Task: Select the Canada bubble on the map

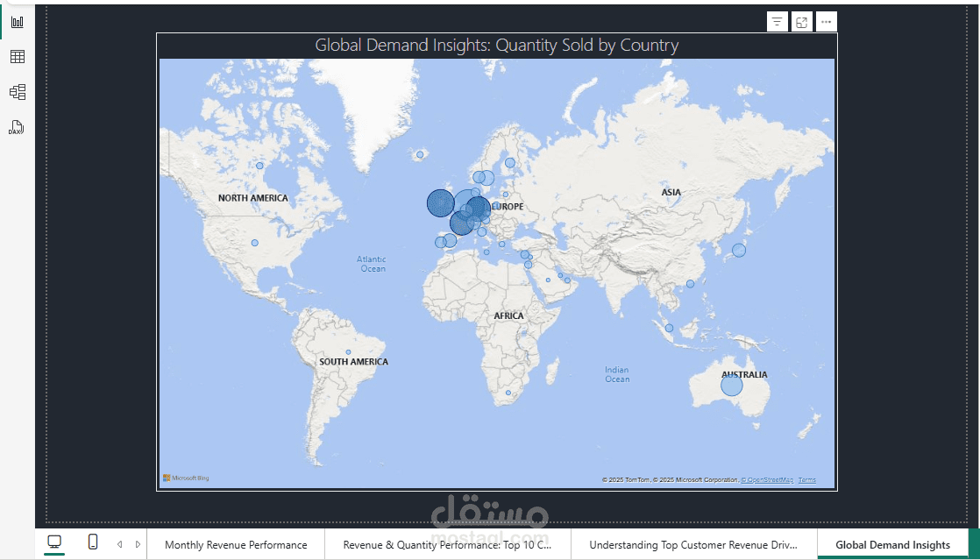Action: click(x=259, y=166)
